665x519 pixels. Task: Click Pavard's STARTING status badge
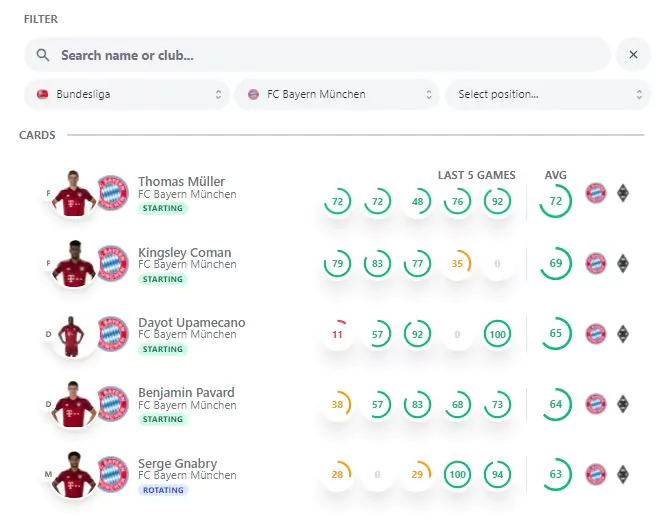coord(163,419)
